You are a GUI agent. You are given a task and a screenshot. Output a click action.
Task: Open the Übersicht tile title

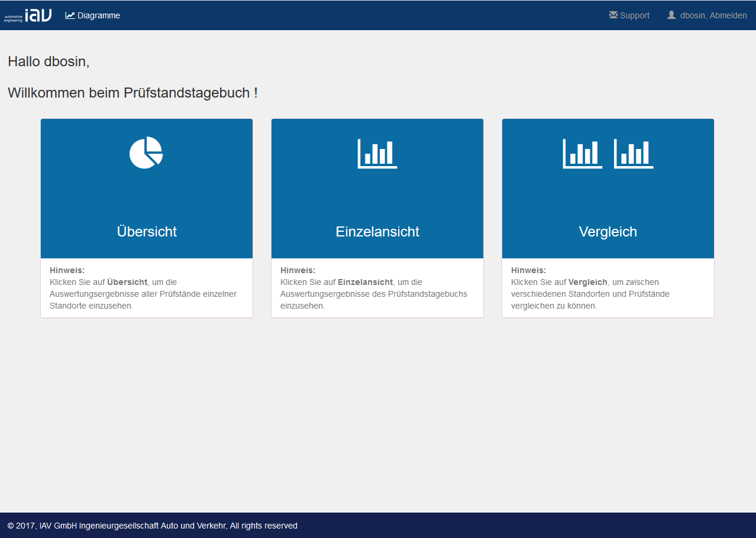coord(147,232)
